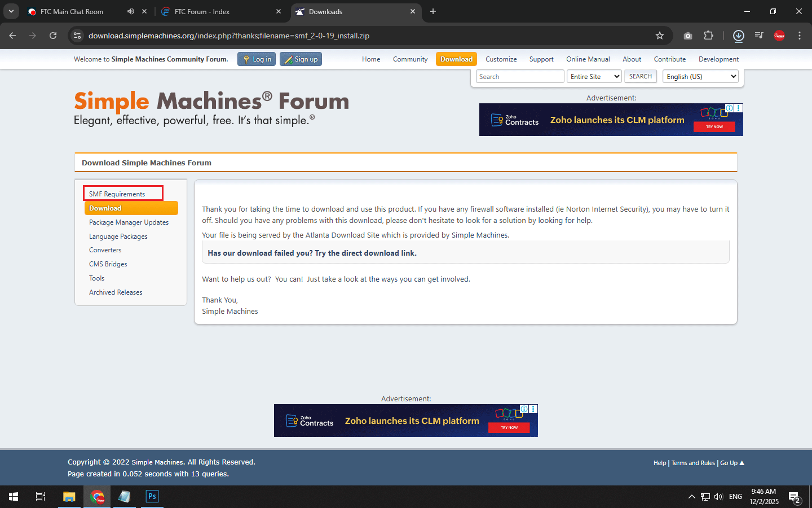Image resolution: width=812 pixels, height=508 pixels.
Task: Select SMF Requirements in the sidebar
Action: [x=117, y=194]
